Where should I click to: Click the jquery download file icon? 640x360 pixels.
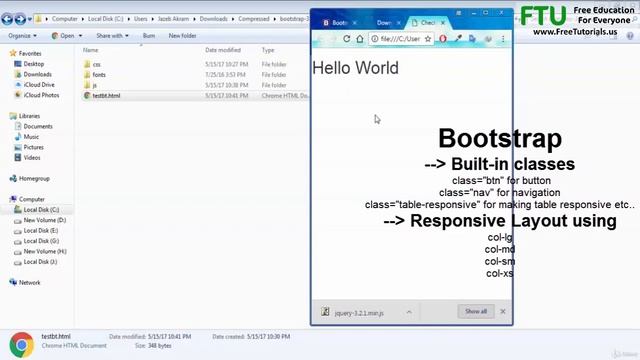[325, 312]
